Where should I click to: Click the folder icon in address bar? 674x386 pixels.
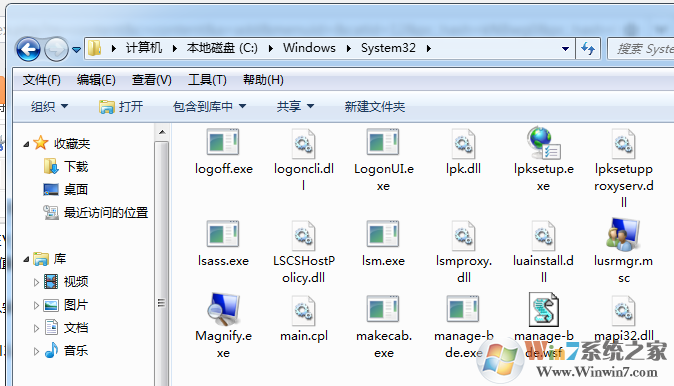94,48
